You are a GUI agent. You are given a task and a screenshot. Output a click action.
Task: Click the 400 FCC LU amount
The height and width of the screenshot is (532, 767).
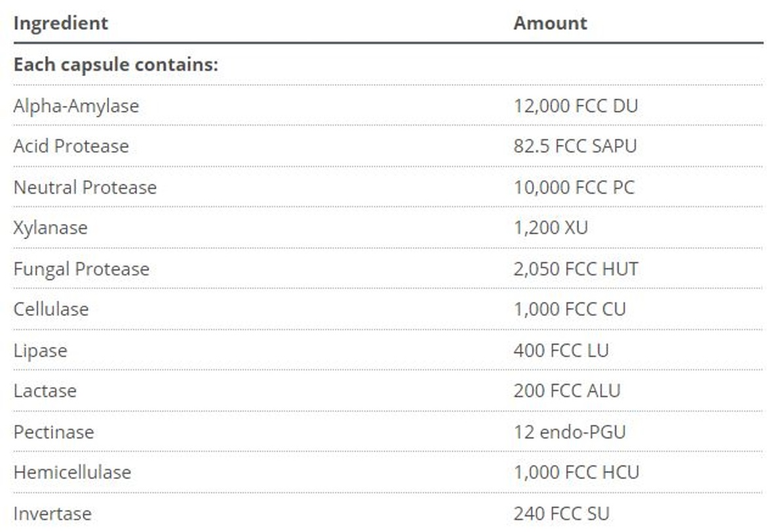tap(561, 351)
